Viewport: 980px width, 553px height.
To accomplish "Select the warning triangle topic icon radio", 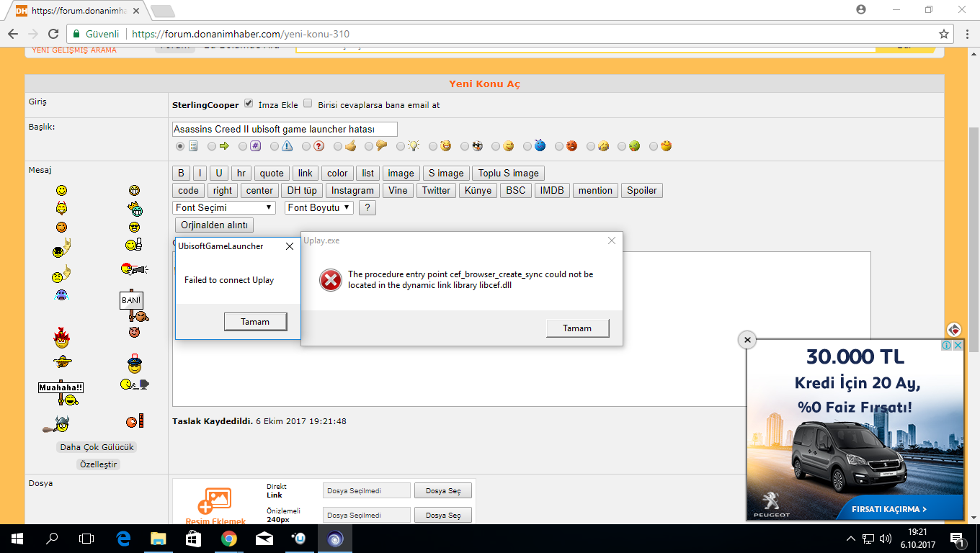I will 275,146.
